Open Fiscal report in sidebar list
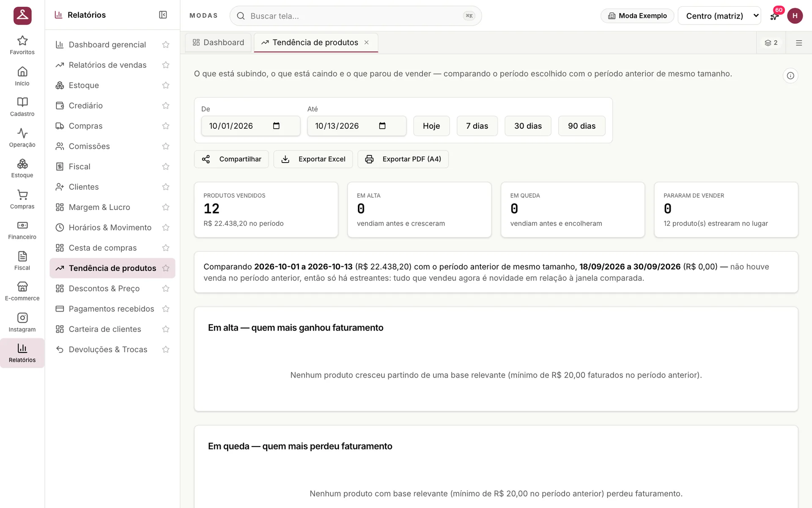 click(80, 166)
